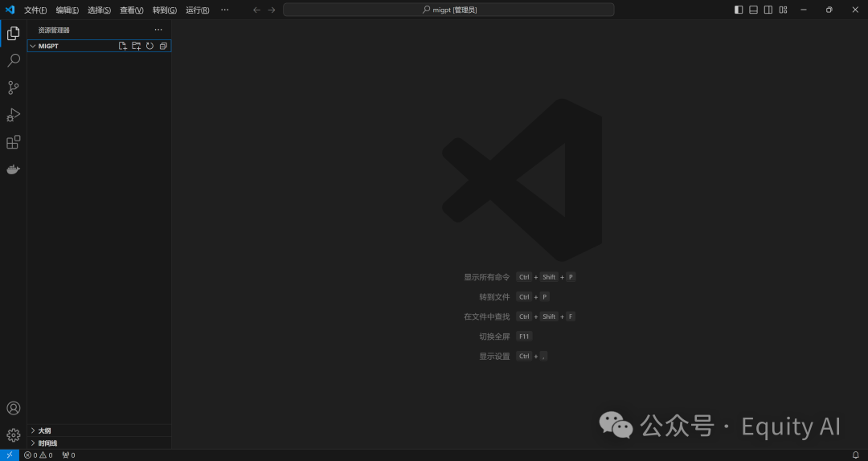The image size is (868, 461).
Task: Open the Docker view icon
Action: (14, 169)
